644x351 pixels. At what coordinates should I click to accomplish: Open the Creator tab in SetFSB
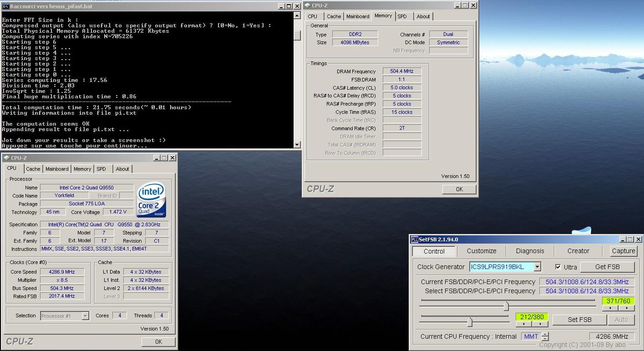(578, 251)
